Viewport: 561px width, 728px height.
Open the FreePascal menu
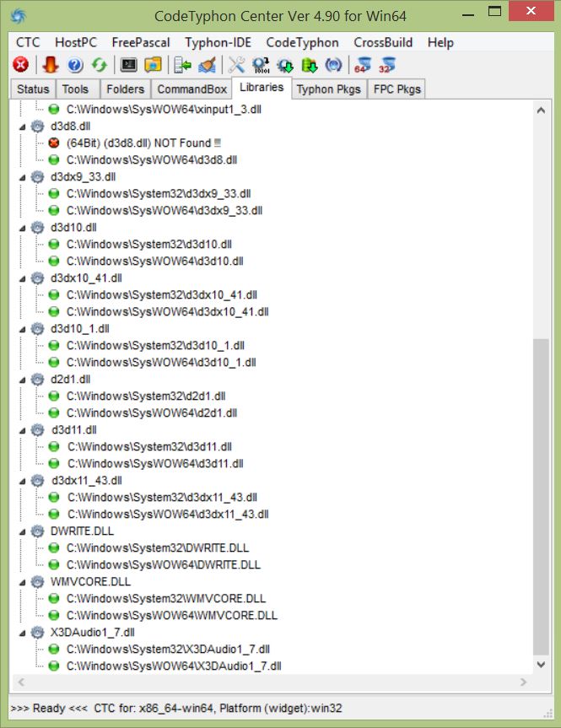point(141,42)
